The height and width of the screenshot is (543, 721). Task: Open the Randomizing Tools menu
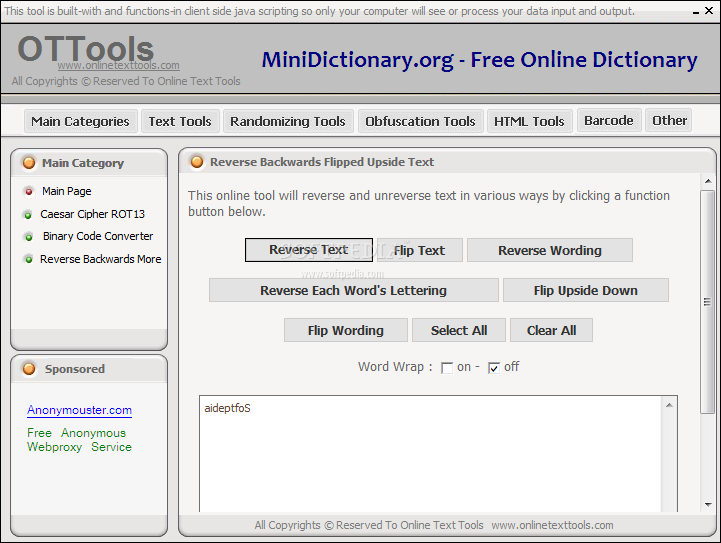coord(288,121)
